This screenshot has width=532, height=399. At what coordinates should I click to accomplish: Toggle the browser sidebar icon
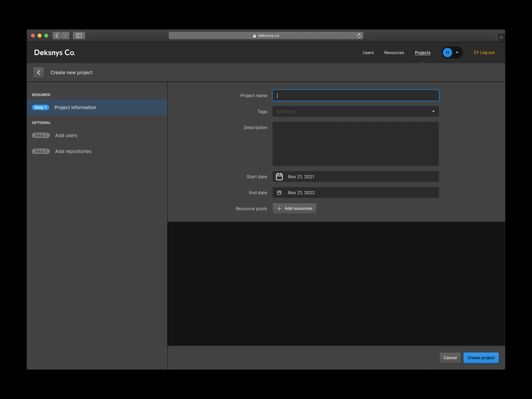pos(79,36)
